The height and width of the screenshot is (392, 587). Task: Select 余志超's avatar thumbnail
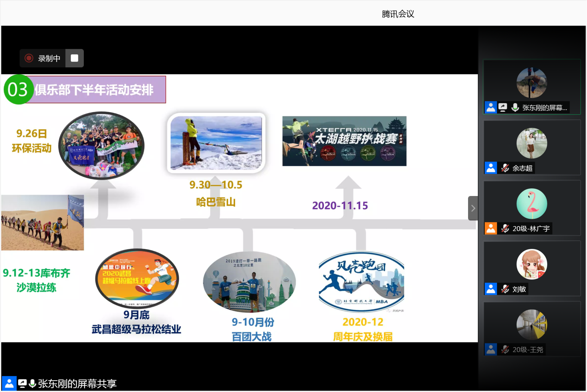coord(532,143)
